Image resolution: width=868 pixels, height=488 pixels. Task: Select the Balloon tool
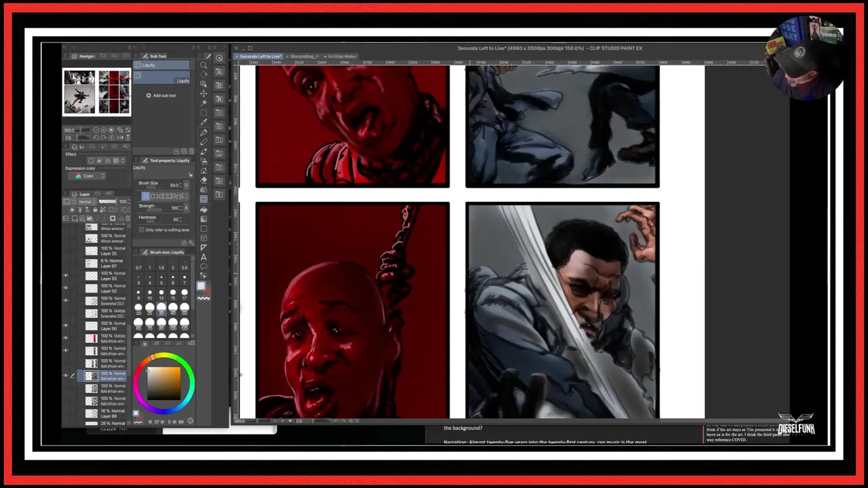(x=203, y=266)
